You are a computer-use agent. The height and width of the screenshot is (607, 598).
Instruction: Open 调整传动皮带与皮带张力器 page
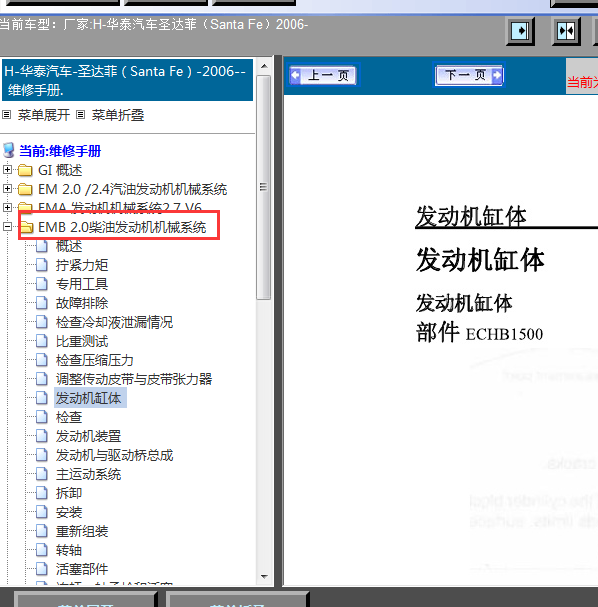tap(134, 379)
